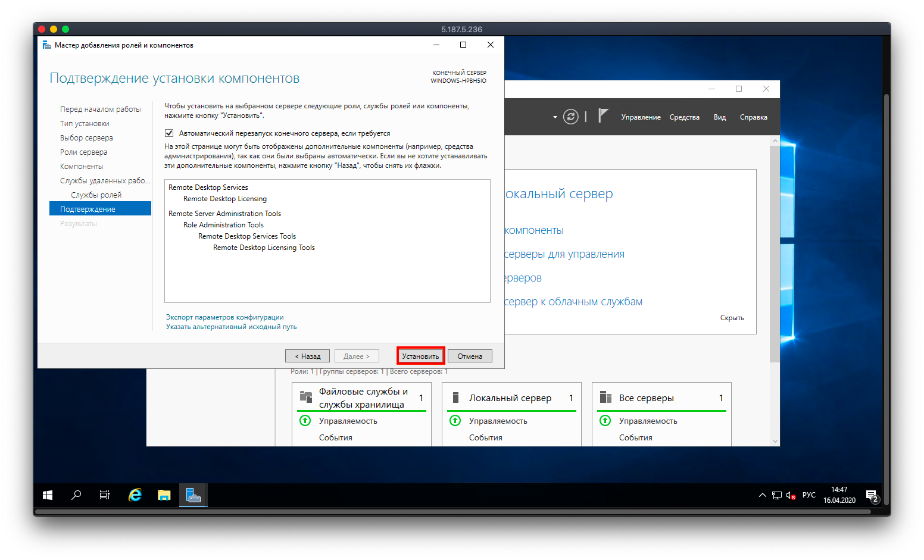Image resolution: width=924 pixels, height=560 pixels.
Task: Click the Локальный сервер tile icon
Action: (x=456, y=398)
